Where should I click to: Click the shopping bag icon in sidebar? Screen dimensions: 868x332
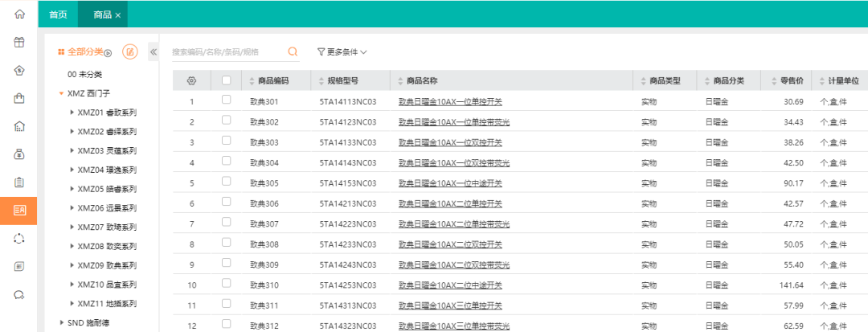pos(19,98)
